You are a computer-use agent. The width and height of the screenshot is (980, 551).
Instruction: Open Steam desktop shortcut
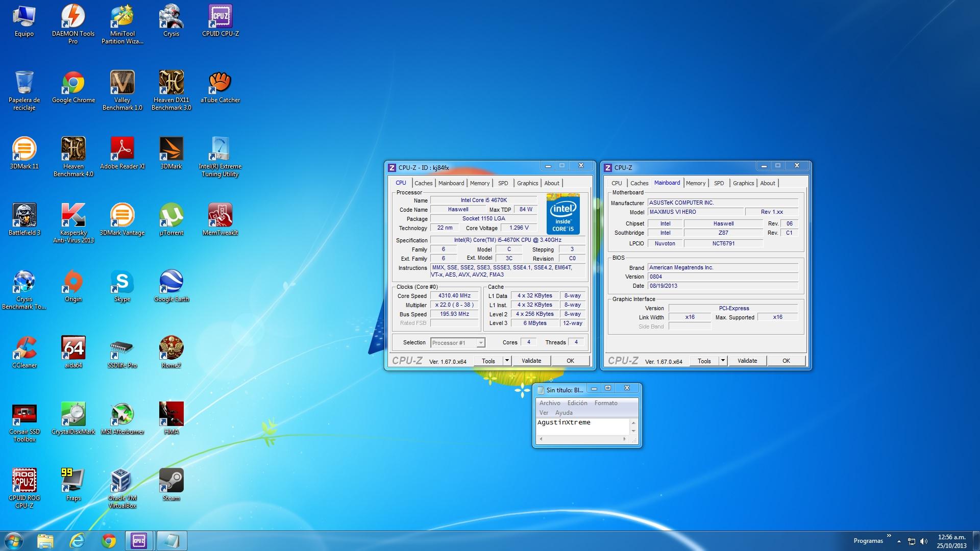coord(171,486)
